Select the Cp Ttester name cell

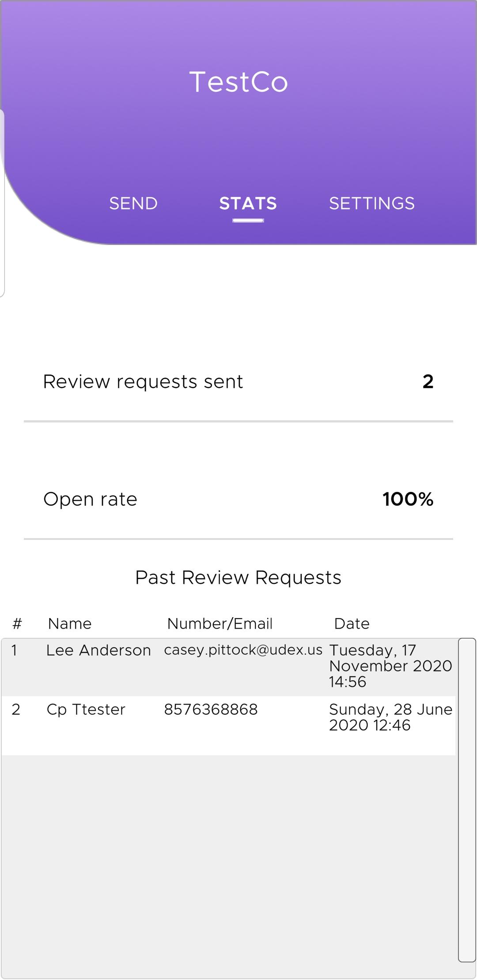[86, 709]
